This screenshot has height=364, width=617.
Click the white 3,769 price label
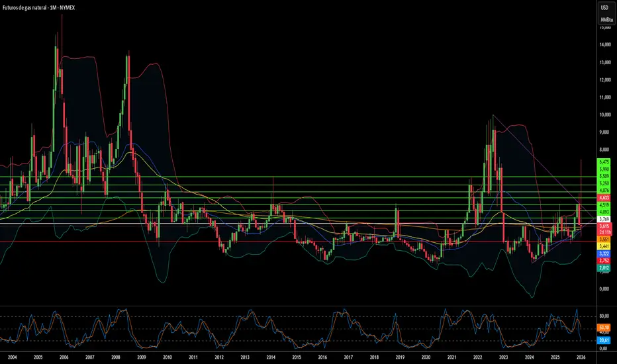pos(604,219)
